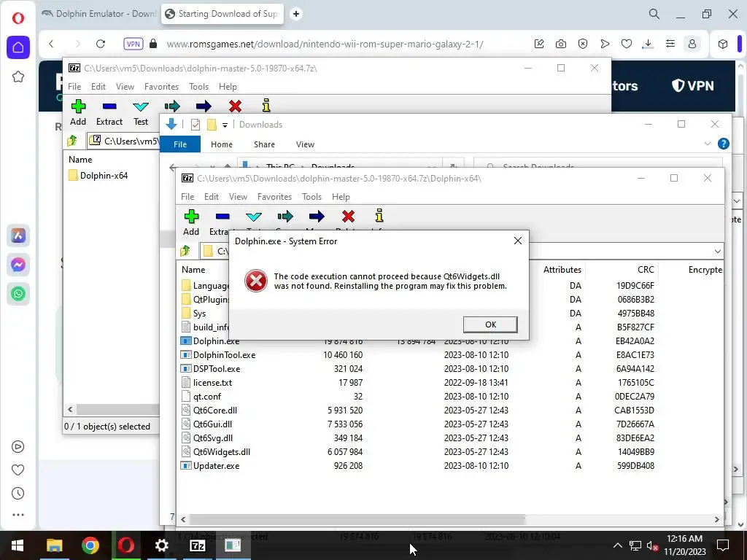The height and width of the screenshot is (560, 747).
Task: Select the license.txt file
Action: click(x=212, y=382)
